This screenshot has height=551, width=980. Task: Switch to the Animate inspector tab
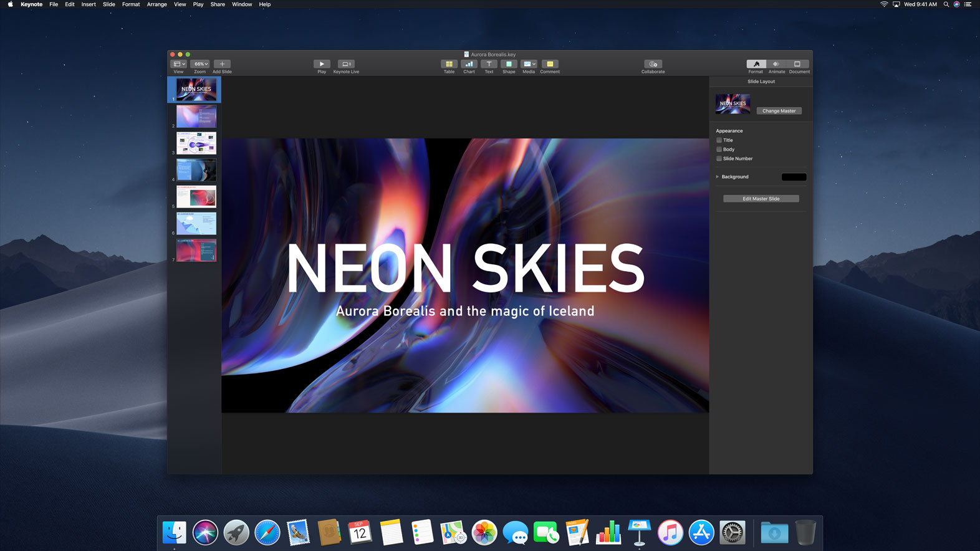[776, 64]
